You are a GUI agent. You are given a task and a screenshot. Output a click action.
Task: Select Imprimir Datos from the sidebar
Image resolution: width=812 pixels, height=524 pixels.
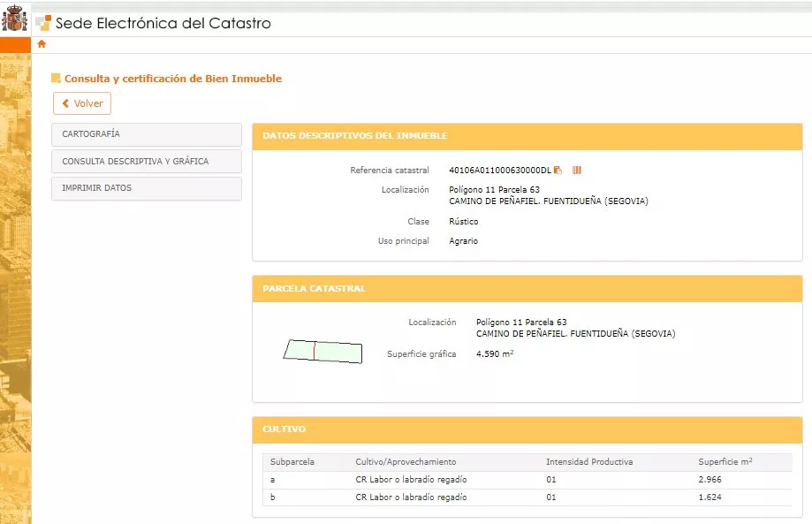point(147,188)
